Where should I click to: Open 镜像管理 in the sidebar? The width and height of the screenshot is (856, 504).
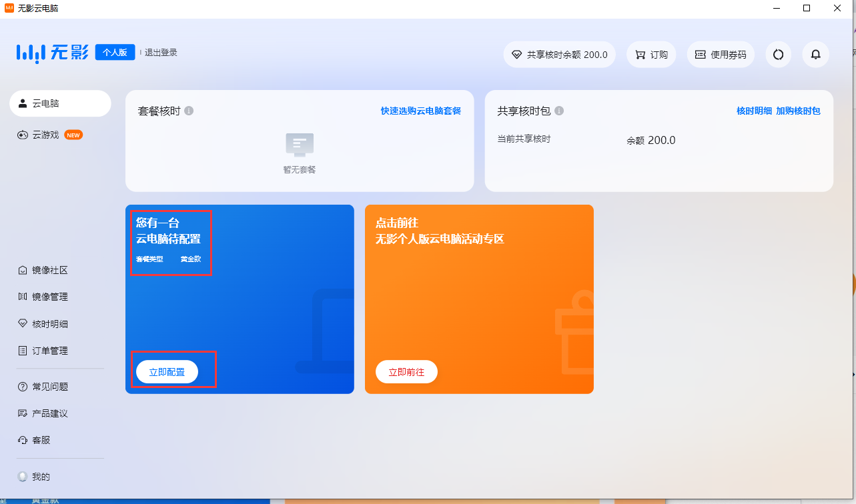(43, 297)
